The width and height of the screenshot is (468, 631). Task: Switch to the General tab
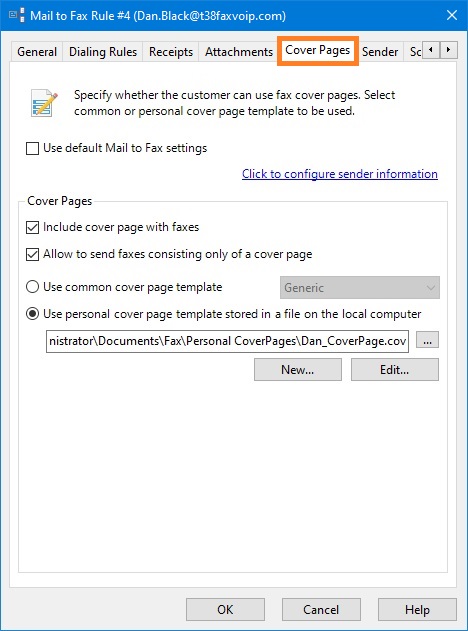click(37, 52)
